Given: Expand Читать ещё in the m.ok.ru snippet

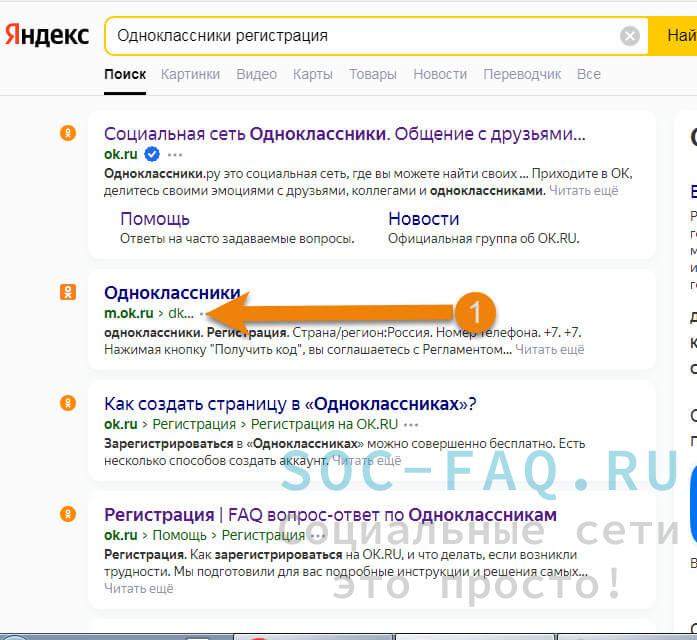Looking at the screenshot, I should 549,350.
